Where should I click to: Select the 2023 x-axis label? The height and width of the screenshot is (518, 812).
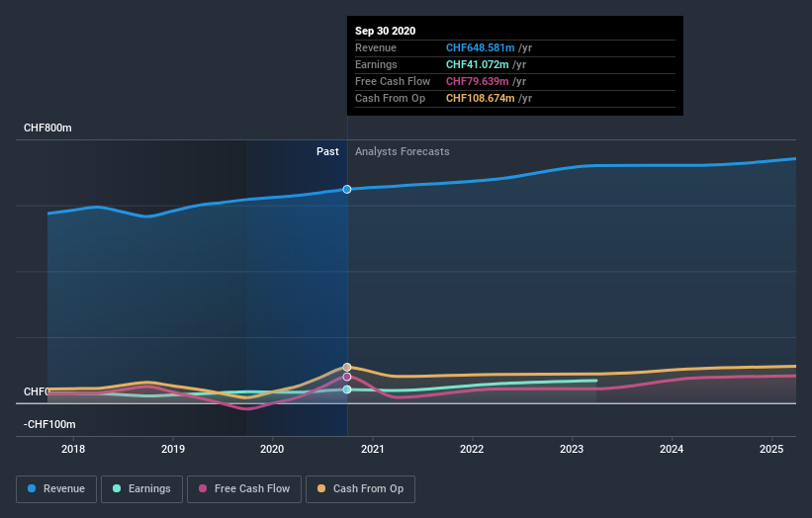click(572, 449)
